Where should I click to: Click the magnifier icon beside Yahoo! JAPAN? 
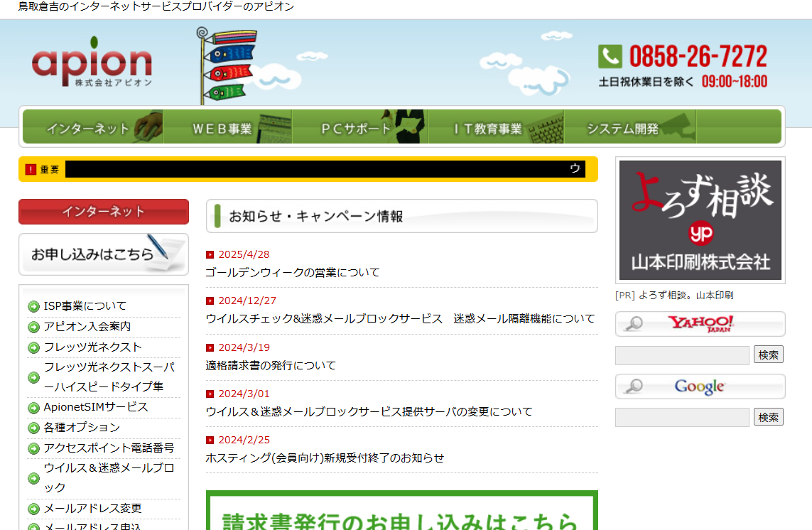(x=635, y=324)
